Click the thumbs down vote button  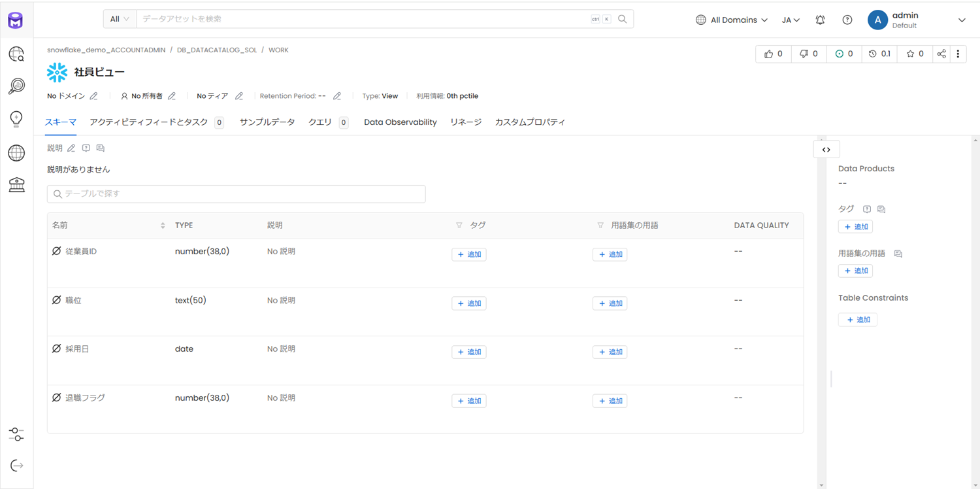(808, 54)
